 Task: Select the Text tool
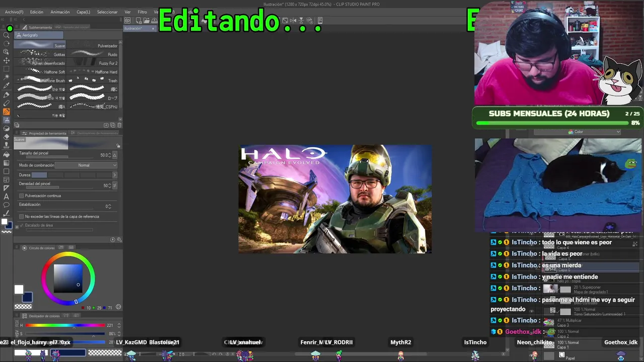(x=7, y=197)
